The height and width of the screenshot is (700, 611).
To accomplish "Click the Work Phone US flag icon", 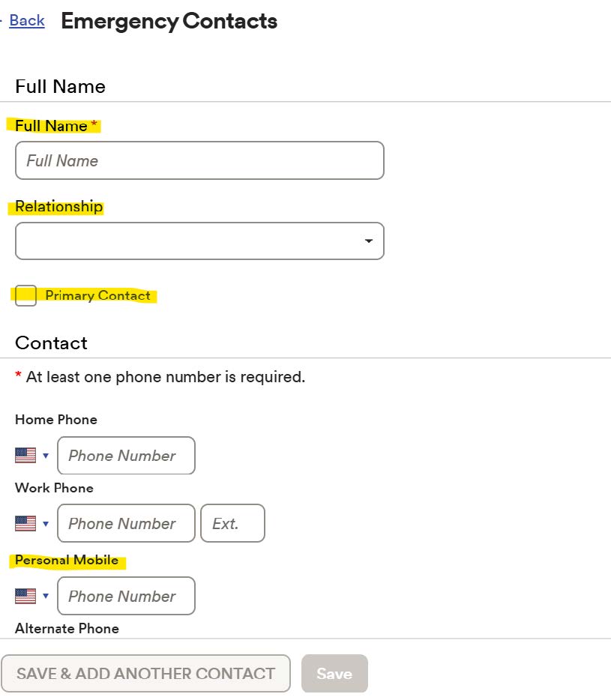I will [25, 523].
